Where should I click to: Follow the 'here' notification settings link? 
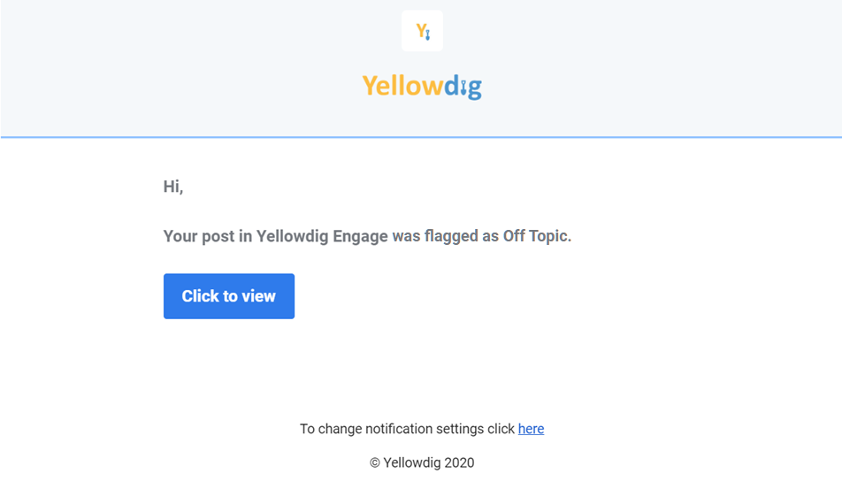(531, 429)
